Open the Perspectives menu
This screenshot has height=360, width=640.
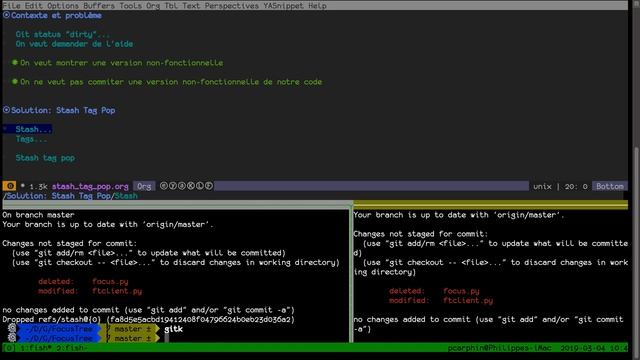click(x=231, y=6)
